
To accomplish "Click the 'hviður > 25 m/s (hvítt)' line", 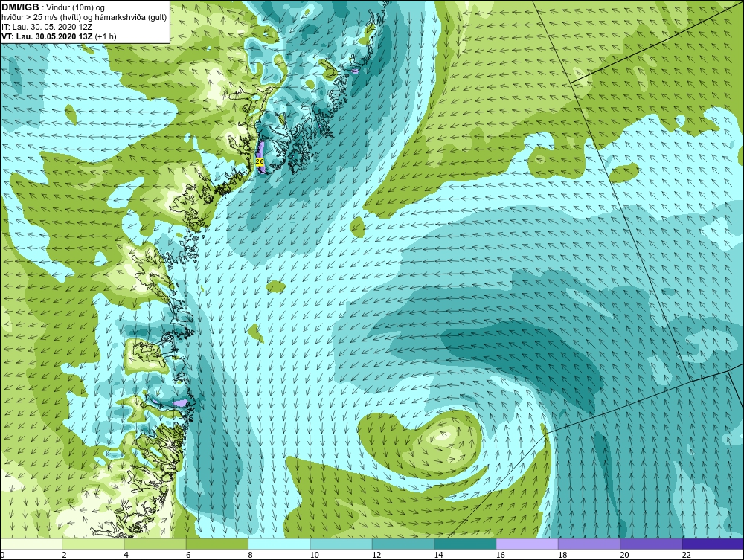I will click(x=40, y=18).
